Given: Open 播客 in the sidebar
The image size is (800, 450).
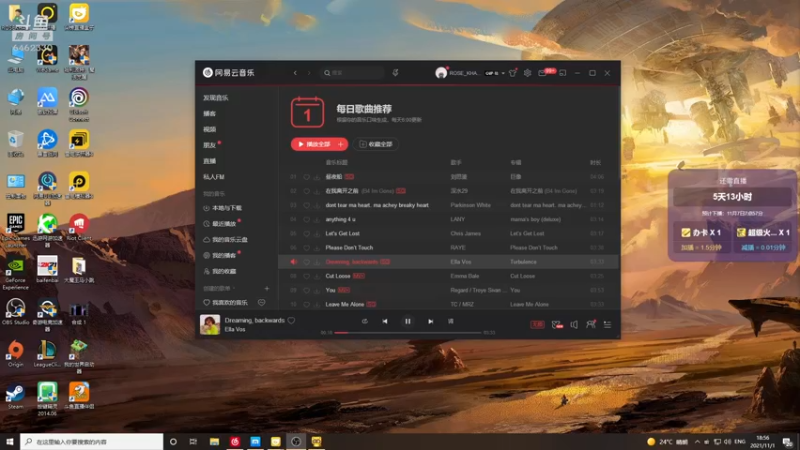Looking at the screenshot, I should (209, 113).
